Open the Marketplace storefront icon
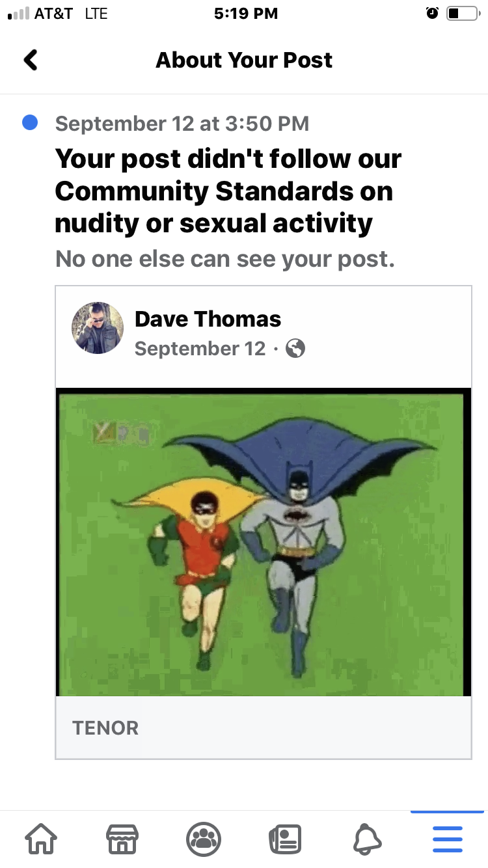Image resolution: width=488 pixels, height=868 pixels. click(x=122, y=839)
